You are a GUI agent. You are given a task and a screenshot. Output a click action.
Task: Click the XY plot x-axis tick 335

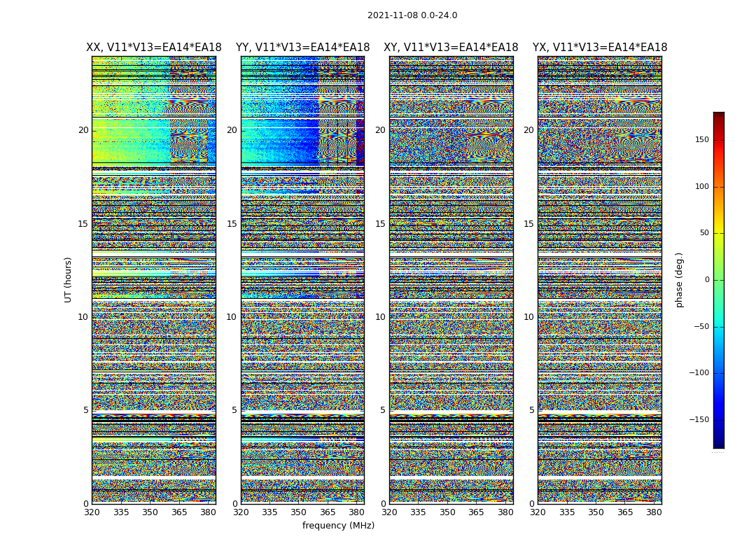click(x=418, y=512)
